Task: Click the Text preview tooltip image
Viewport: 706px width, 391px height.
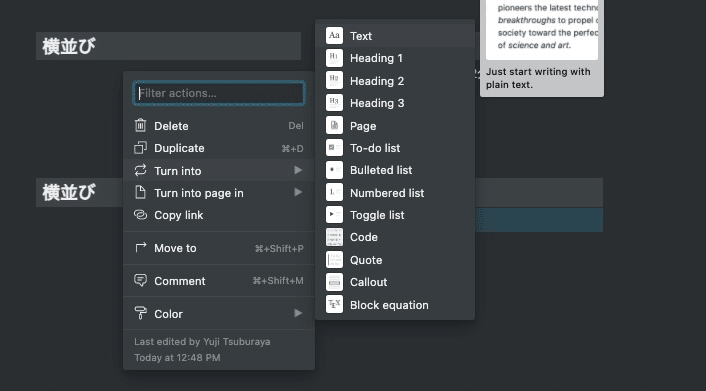Action: click(542, 30)
